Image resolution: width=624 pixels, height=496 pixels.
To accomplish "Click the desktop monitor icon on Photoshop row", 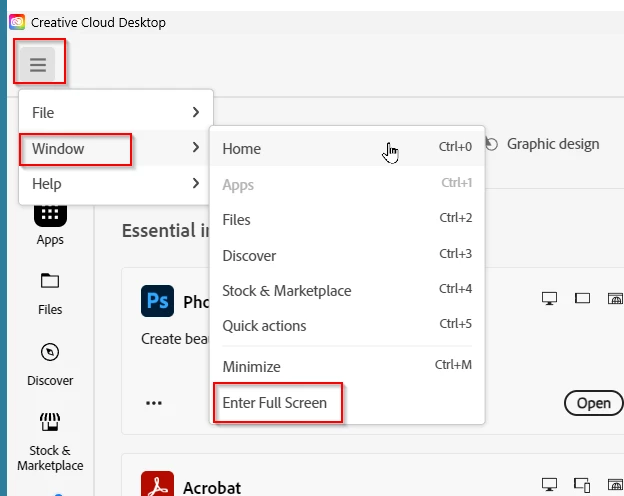I will [549, 298].
